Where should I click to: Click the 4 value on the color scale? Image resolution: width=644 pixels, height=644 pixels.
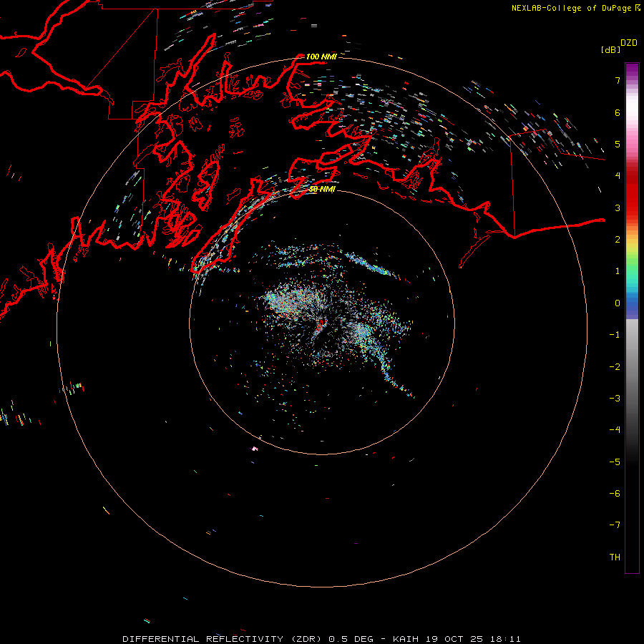click(x=618, y=176)
